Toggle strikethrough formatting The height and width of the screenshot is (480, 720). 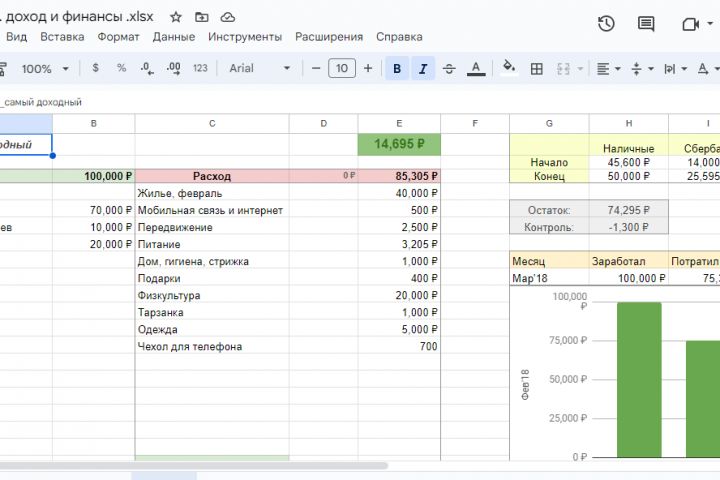449,68
